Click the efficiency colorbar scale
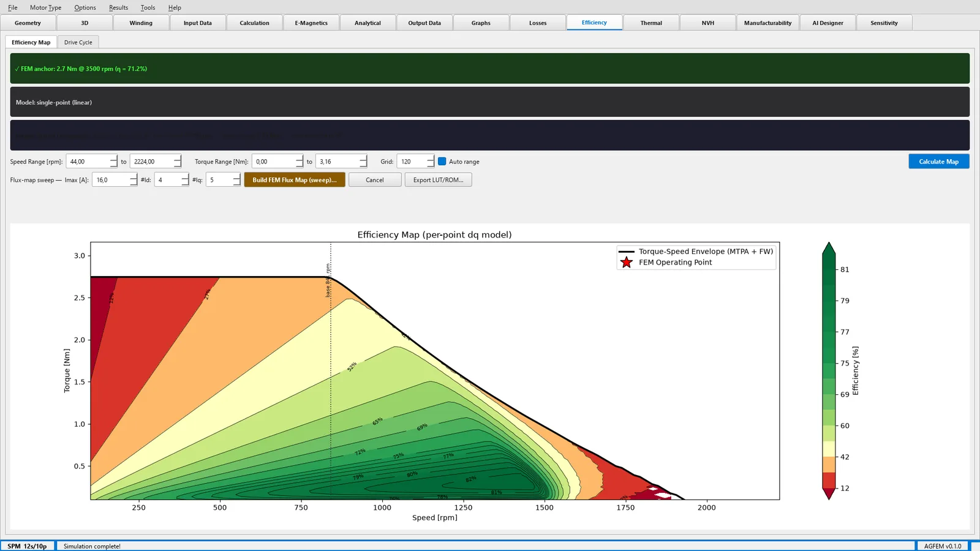Image resolution: width=980 pixels, height=551 pixels. pyautogui.click(x=829, y=371)
